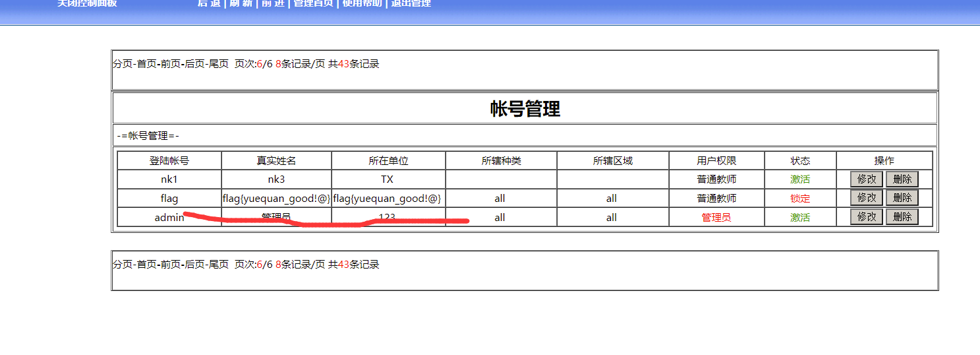Click the 激活 status in nk1 row
The image size is (980, 355).
[801, 179]
